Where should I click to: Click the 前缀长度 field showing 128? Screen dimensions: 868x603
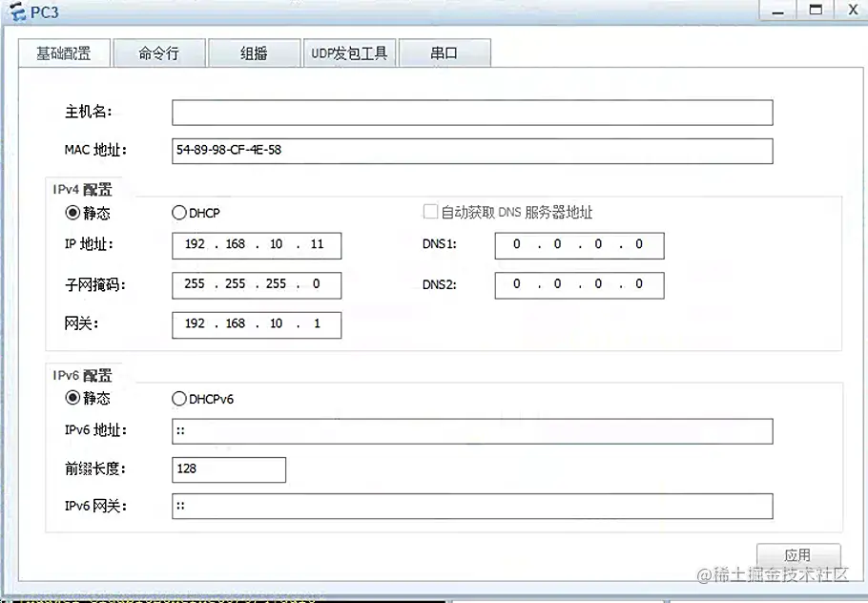[x=229, y=469]
